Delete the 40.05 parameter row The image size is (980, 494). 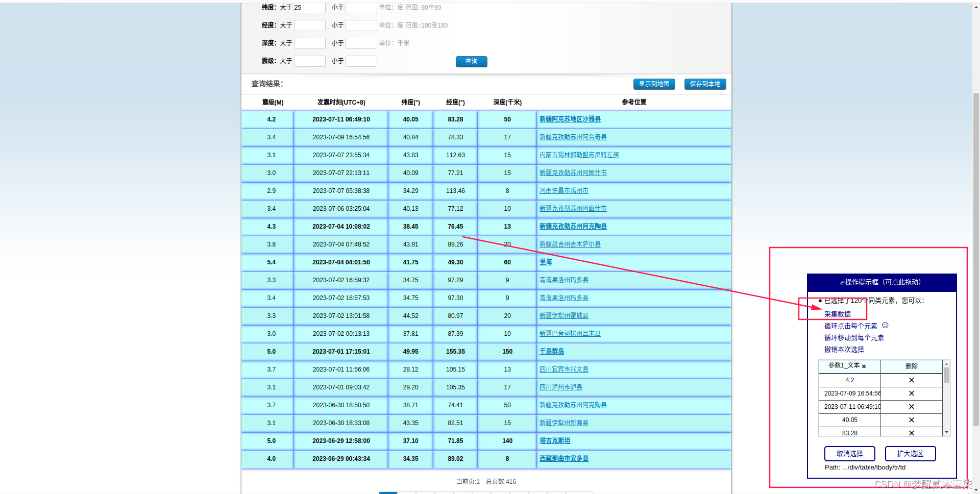[x=911, y=420]
